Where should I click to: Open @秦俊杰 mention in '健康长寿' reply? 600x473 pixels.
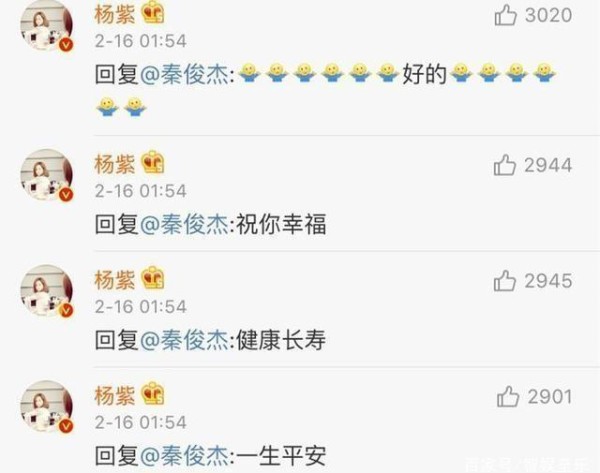tap(185, 340)
